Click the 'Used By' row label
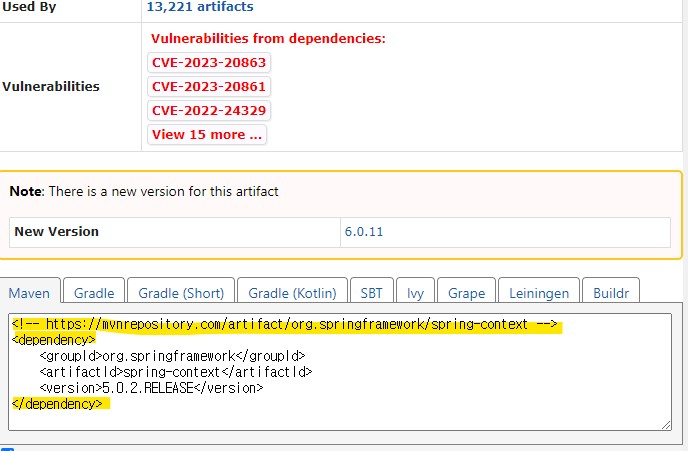This screenshot has width=688, height=451. tap(29, 7)
